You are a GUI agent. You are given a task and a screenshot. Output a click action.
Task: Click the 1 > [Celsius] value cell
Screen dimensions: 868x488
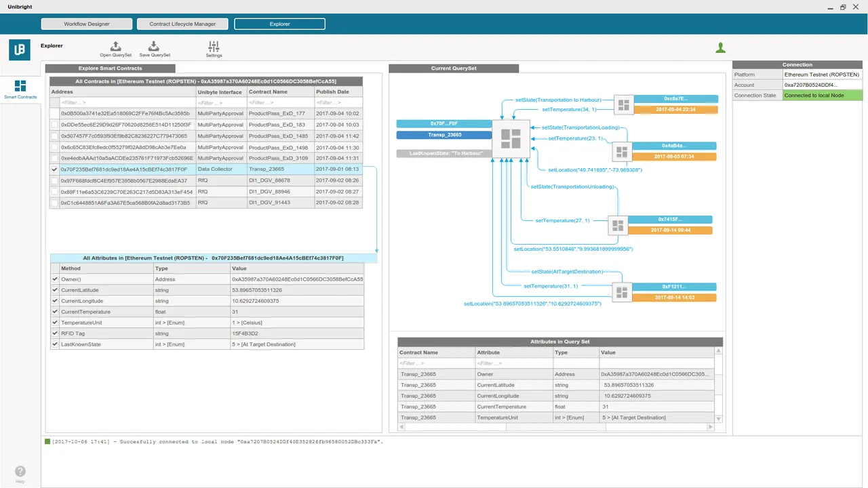pos(297,323)
